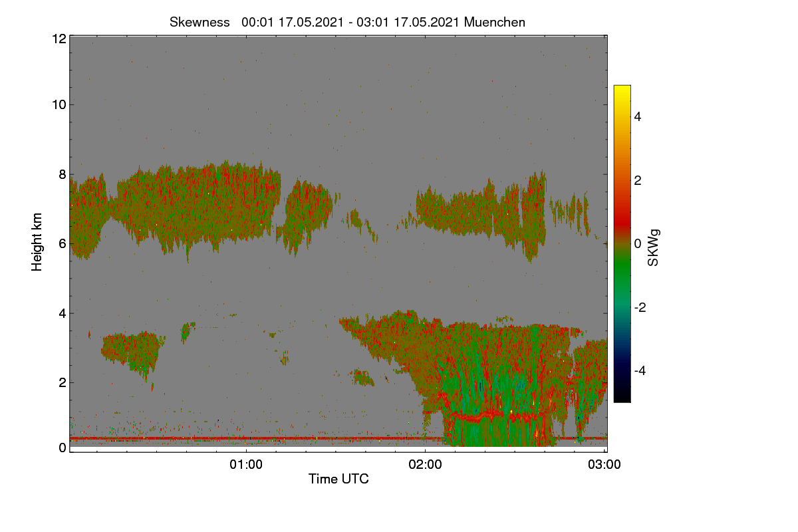Image resolution: width=798 pixels, height=532 pixels.
Task: Pick the red region of the colorbar
Action: click(x=622, y=213)
